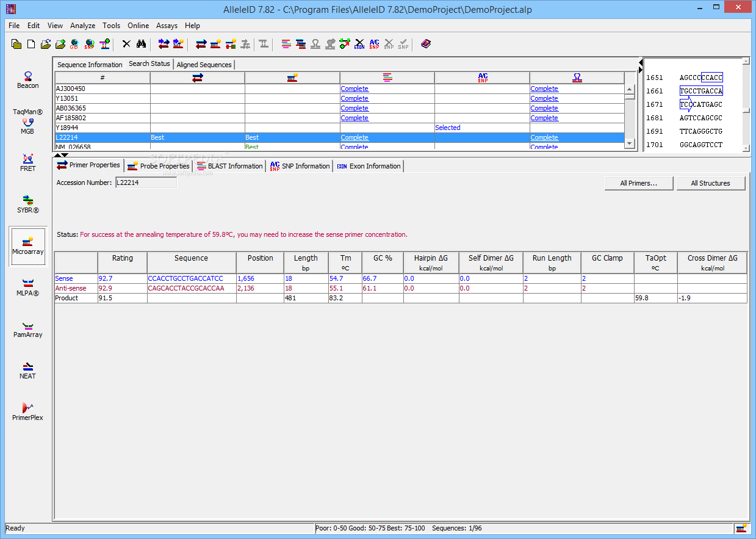Open the Online menu
This screenshot has width=756, height=539.
tap(138, 26)
